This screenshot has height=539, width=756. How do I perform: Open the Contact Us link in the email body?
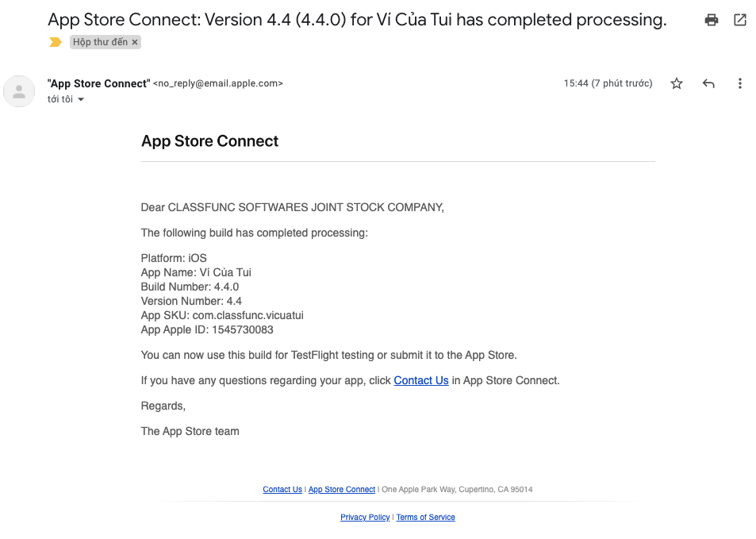point(420,380)
